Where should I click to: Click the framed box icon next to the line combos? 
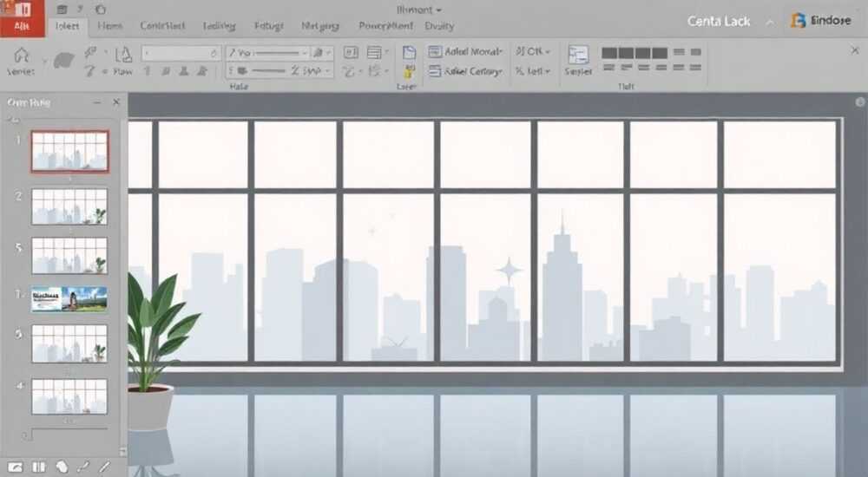click(351, 53)
